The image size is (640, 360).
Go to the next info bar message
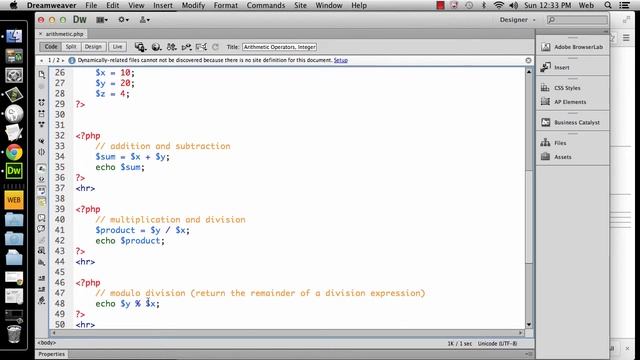63,60
